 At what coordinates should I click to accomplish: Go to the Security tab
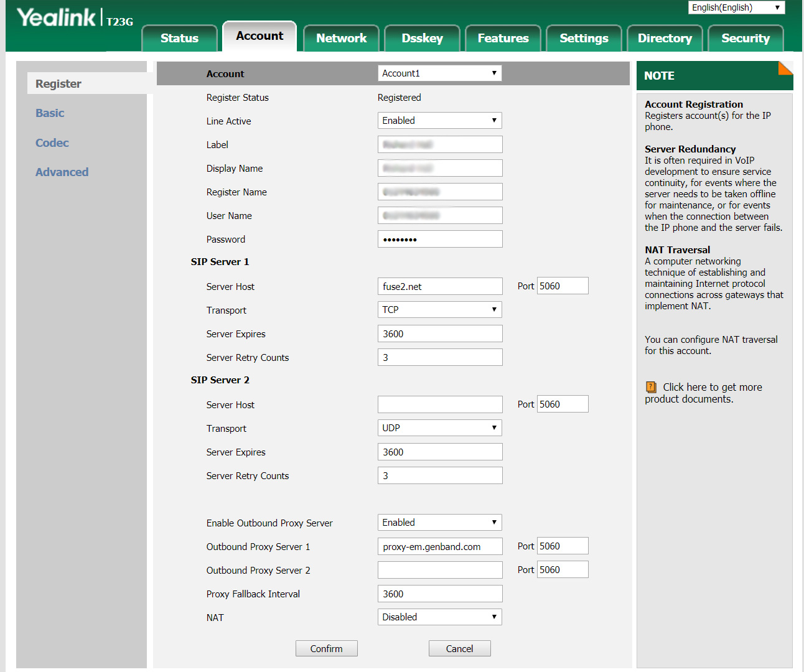pyautogui.click(x=745, y=39)
